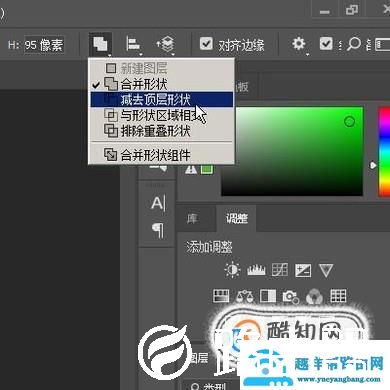Click the magnifier search icon

pyautogui.click(x=353, y=44)
